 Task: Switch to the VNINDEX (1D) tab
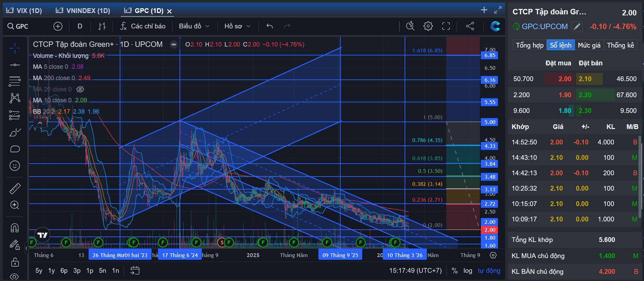[83, 11]
